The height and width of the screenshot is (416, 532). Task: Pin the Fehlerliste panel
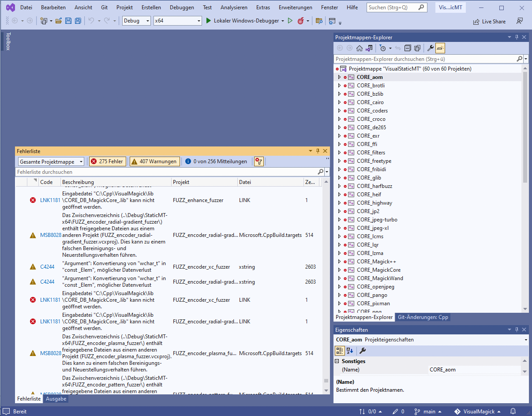[x=318, y=151]
